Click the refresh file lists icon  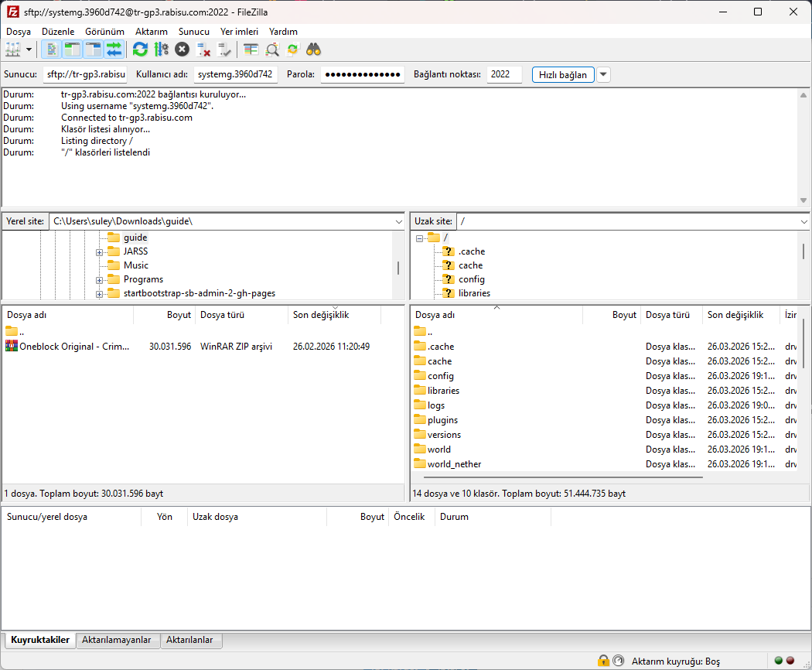coord(140,50)
